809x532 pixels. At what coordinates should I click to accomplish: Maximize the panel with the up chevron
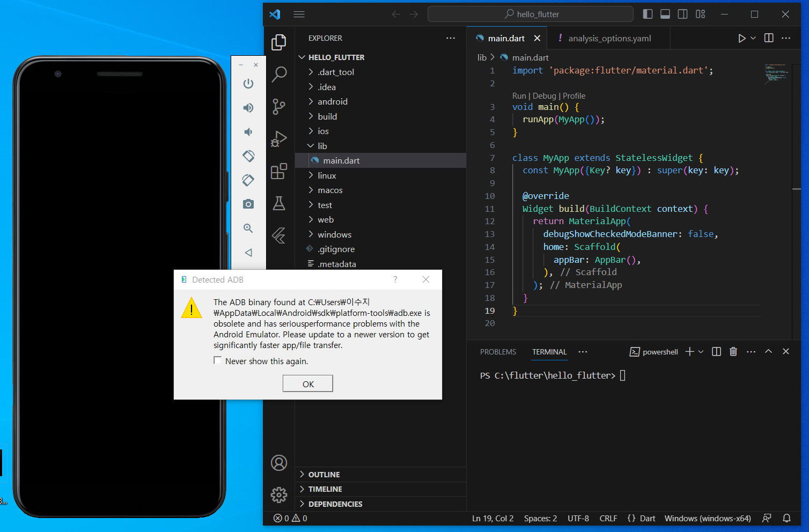pyautogui.click(x=768, y=352)
